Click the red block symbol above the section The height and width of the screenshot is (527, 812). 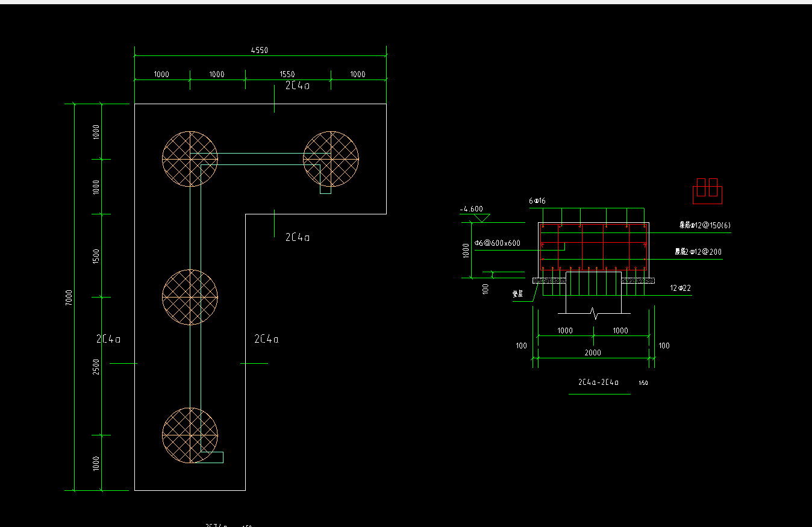707,190
